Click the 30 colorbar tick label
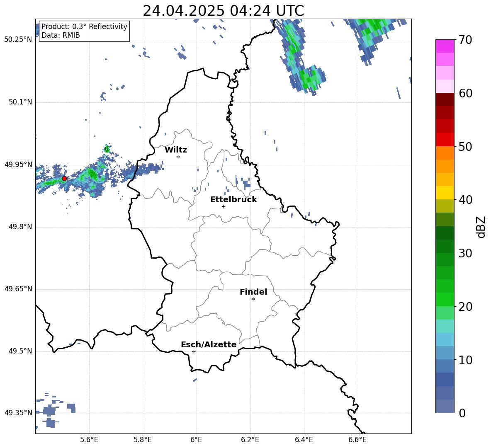The width and height of the screenshot is (491, 448). coord(465,253)
